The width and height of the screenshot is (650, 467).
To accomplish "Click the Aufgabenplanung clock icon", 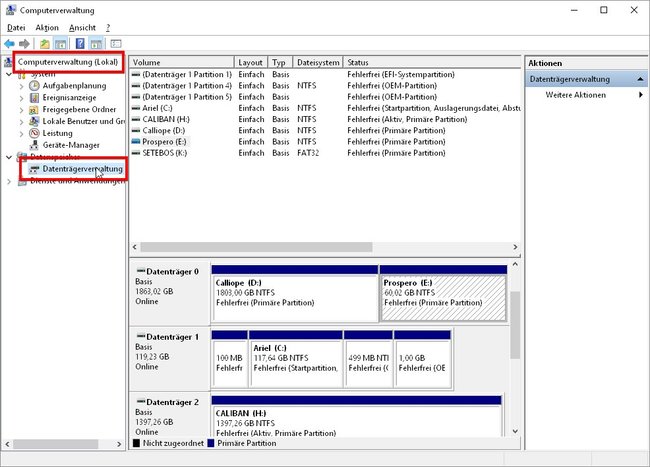I will coord(34,86).
